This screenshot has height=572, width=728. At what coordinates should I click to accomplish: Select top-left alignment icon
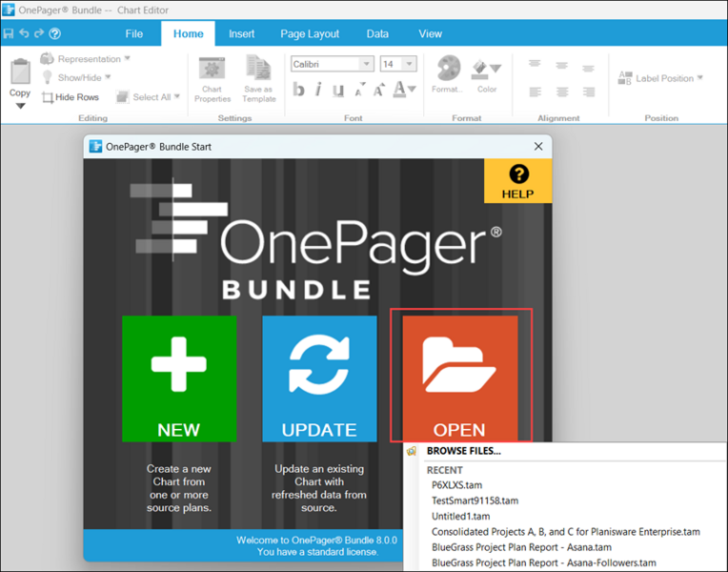(x=535, y=64)
